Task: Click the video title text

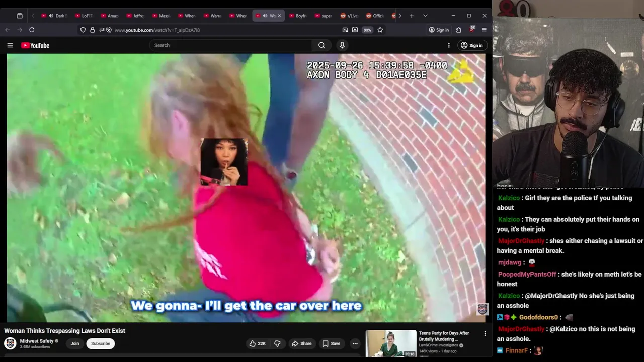Action: point(65,331)
